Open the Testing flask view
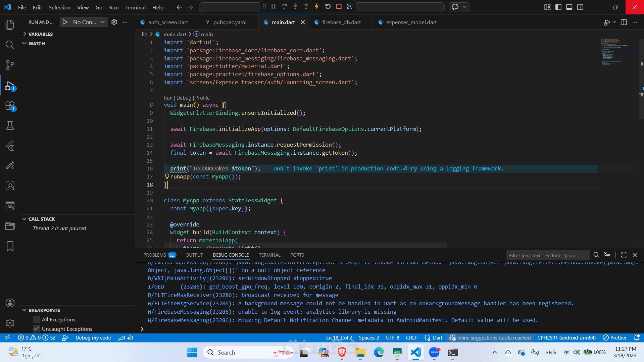This screenshot has width=644, height=362. pos(10,125)
